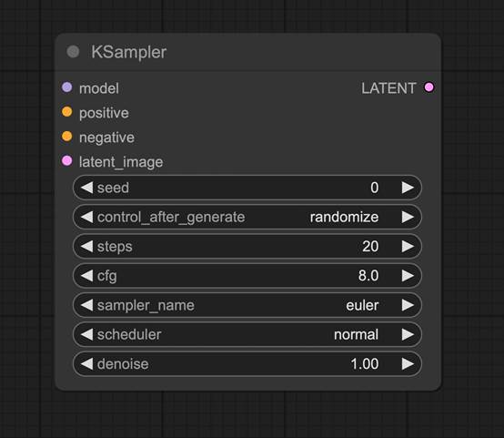The height and width of the screenshot is (438, 504).
Task: Decrease denoise with the left arrow
Action: (x=86, y=364)
